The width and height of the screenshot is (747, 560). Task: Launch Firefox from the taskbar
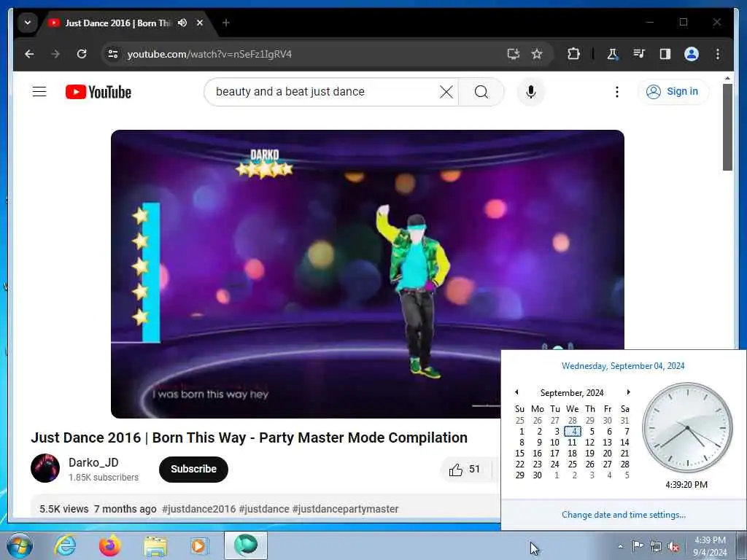point(109,545)
